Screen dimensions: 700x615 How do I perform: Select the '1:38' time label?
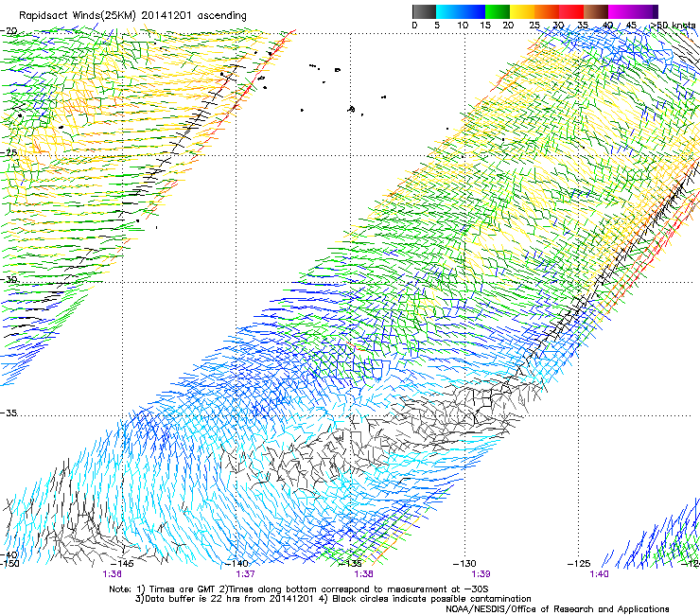pyautogui.click(x=363, y=574)
